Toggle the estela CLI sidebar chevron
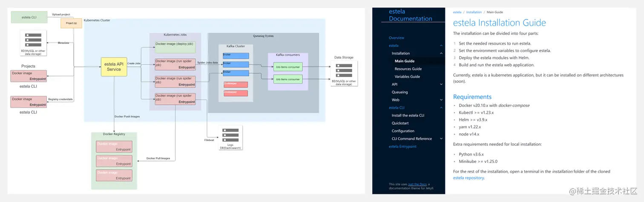The width and height of the screenshot is (644, 202). click(x=441, y=108)
